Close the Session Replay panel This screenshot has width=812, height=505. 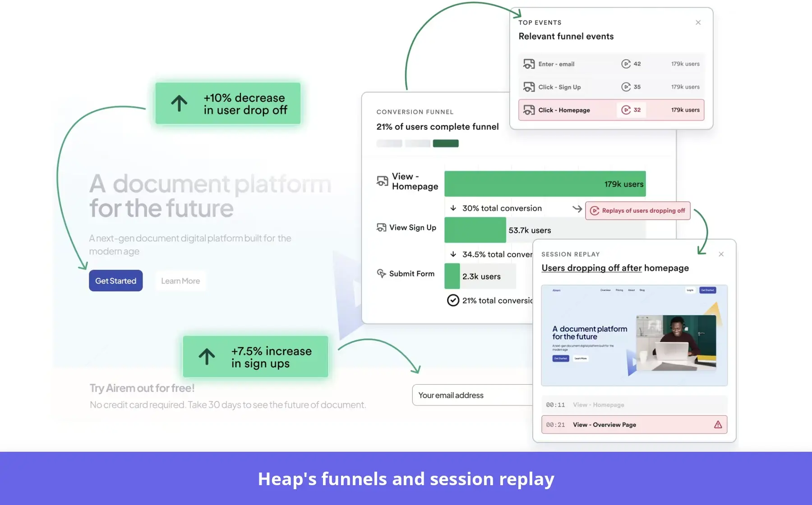point(721,254)
